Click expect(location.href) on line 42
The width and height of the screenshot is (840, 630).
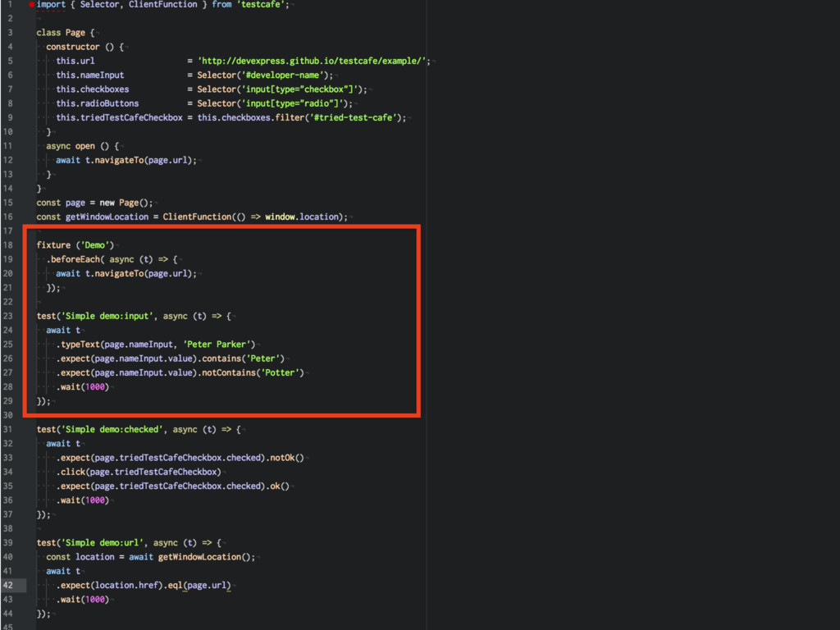[x=112, y=586]
